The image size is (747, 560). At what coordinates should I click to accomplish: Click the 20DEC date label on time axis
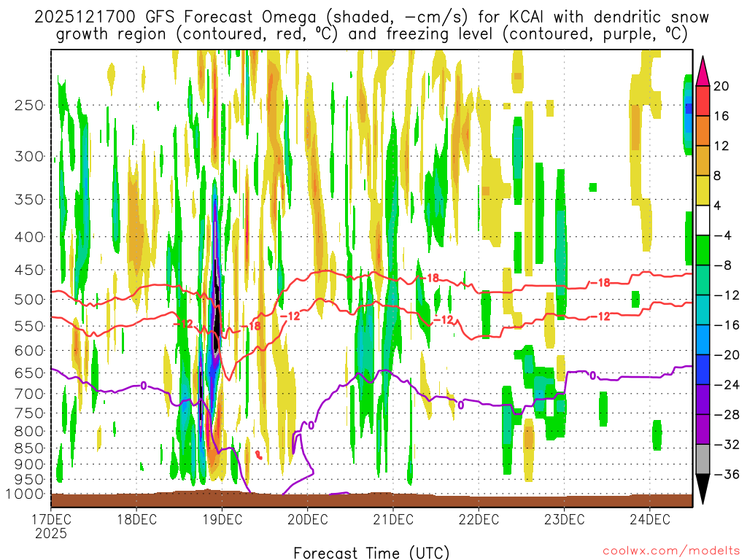pos(308,519)
